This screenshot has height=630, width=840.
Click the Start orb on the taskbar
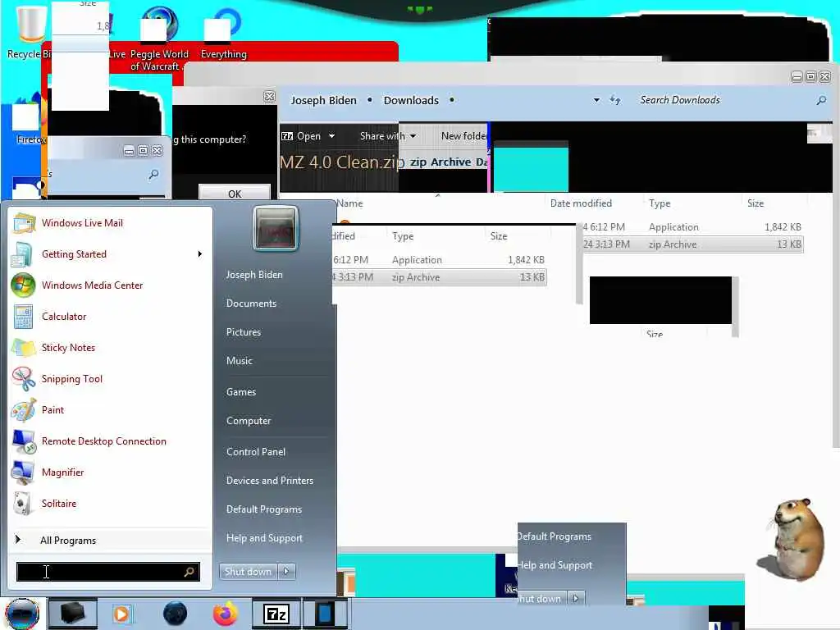point(22,614)
